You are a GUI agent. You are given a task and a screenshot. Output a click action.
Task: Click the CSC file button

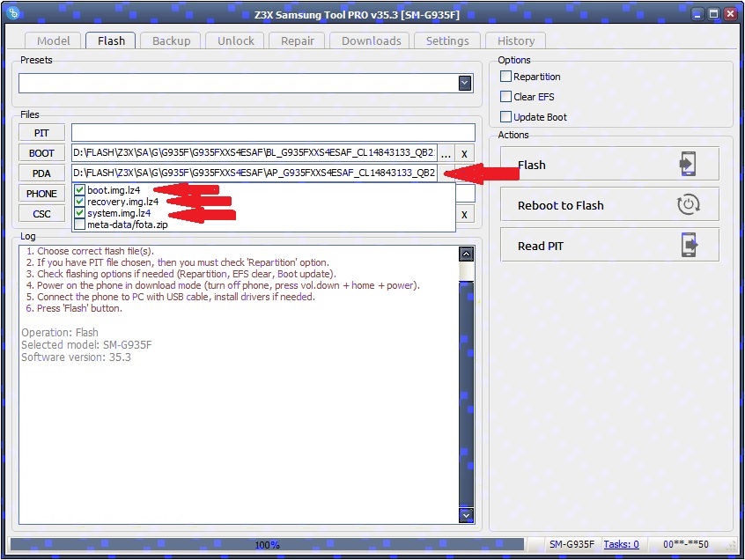coord(41,214)
